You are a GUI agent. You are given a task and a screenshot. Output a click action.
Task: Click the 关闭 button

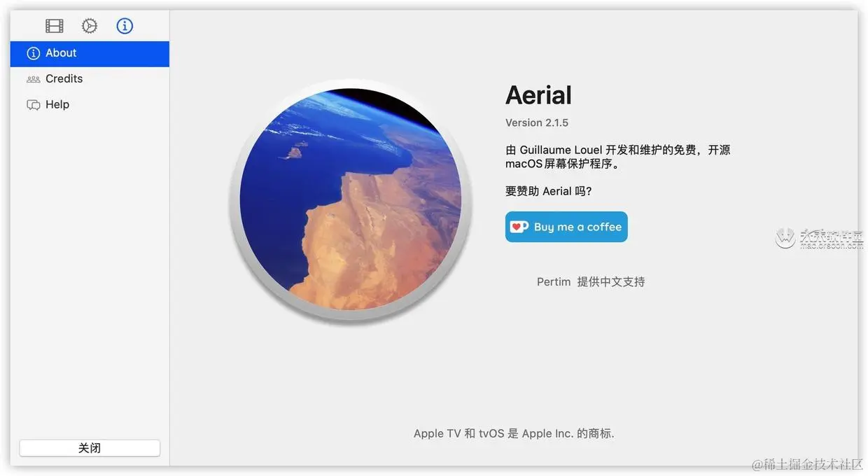point(90,448)
